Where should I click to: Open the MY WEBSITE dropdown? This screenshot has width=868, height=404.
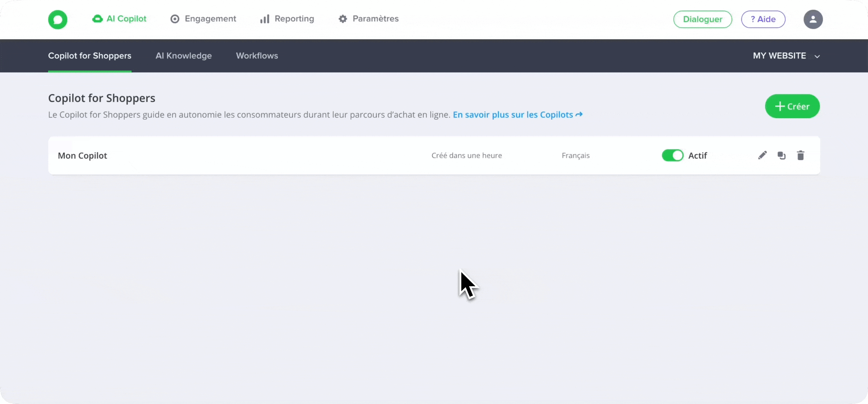pyautogui.click(x=786, y=56)
